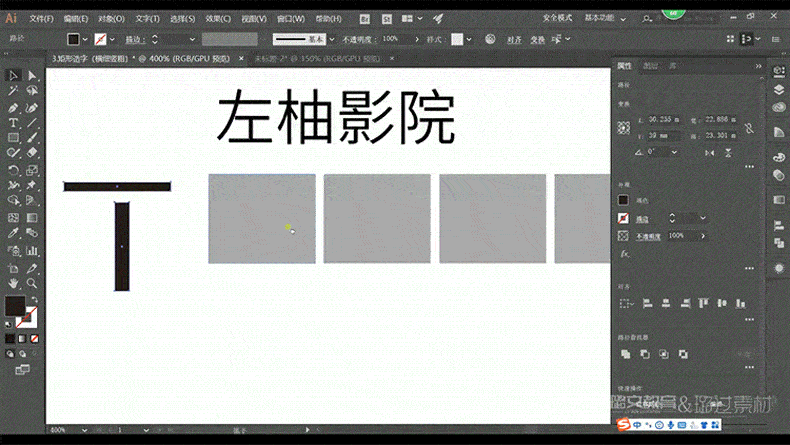Set paint mode to Color
The height and width of the screenshot is (445, 790).
[10, 339]
